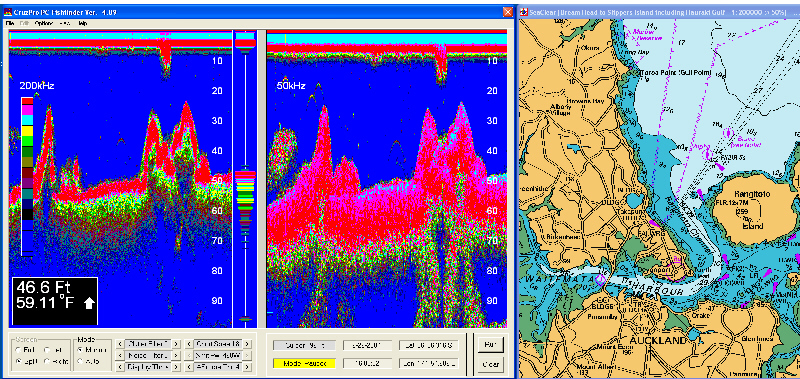
Task: Close the CruzPro Fishfinder window
Action: (507, 12)
